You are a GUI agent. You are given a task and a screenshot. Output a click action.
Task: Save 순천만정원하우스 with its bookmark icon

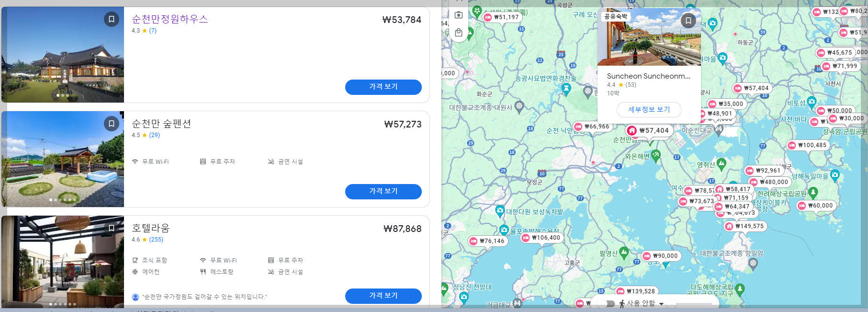[112, 19]
